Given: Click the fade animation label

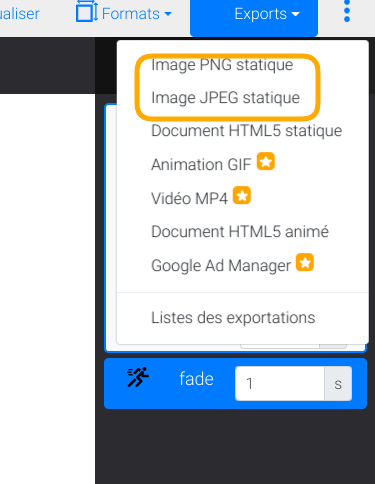Looking at the screenshot, I should [x=196, y=379].
